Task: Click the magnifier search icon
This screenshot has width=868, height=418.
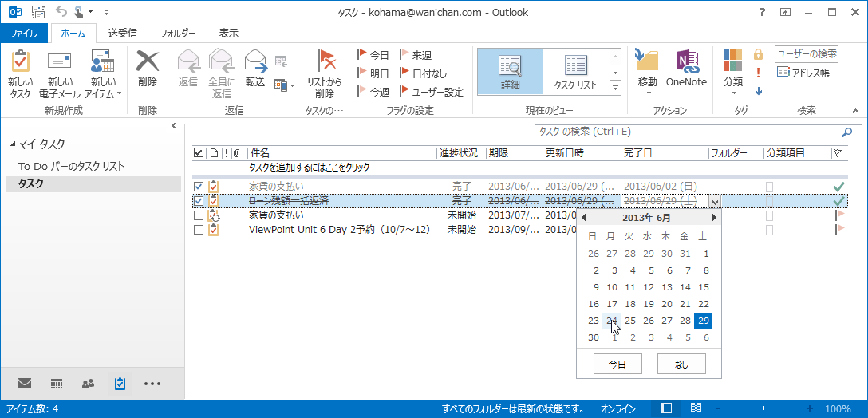Action: pyautogui.click(x=846, y=132)
